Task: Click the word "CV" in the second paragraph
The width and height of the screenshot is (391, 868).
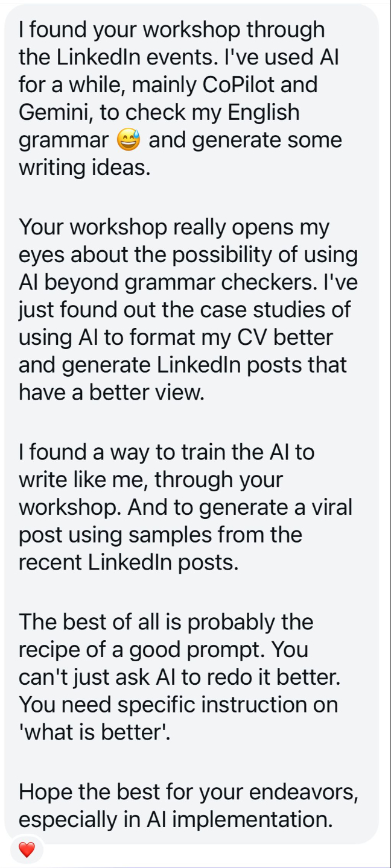Action: (256, 338)
